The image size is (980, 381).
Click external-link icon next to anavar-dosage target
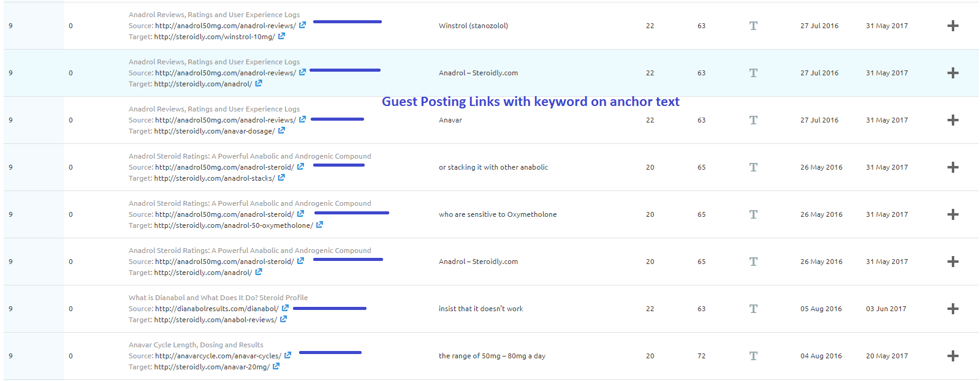click(x=281, y=130)
